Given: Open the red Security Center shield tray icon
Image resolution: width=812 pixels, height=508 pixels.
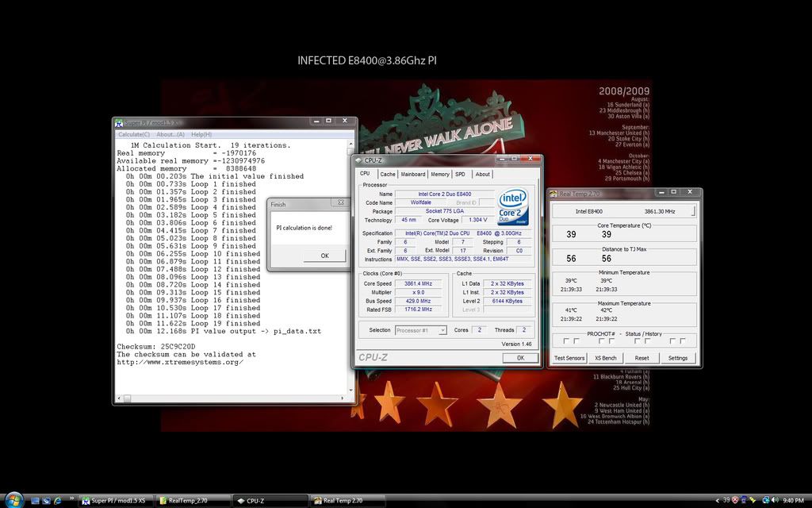Looking at the screenshot, I should 735,500.
